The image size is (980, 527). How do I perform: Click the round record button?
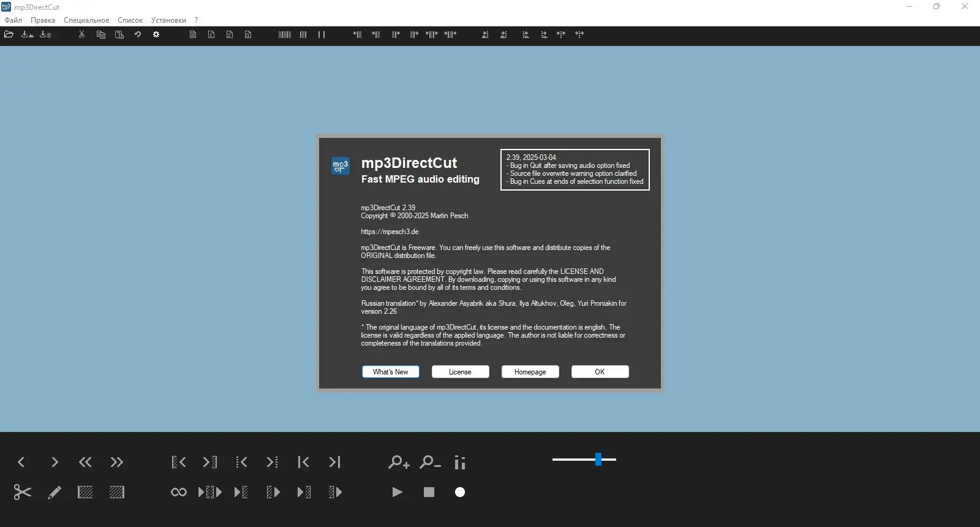[460, 492]
